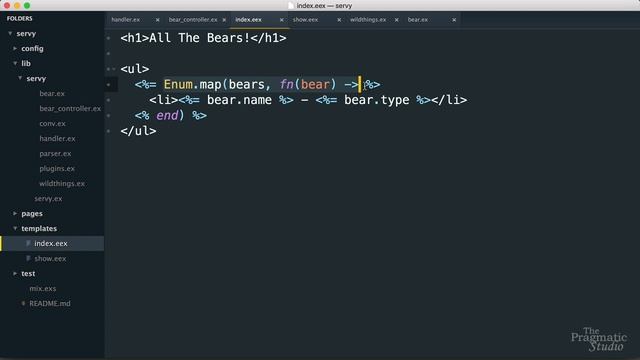Expand the test folder arrow
This screenshot has width=640, height=360.
coord(15,273)
